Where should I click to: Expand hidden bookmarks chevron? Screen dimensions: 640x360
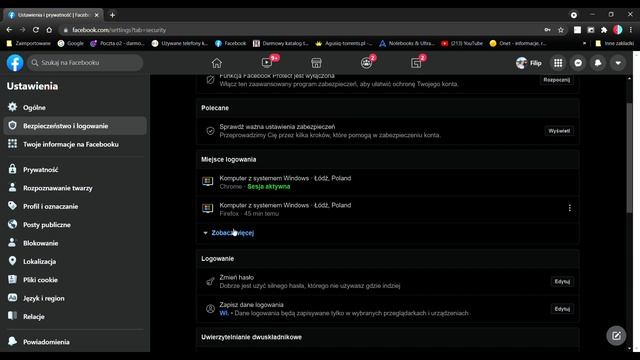click(x=584, y=43)
